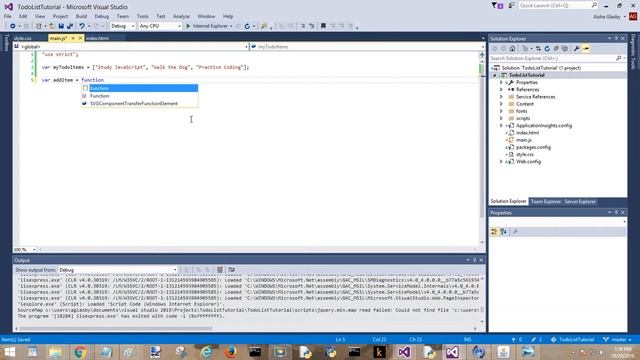Select index.html in Solution Explorer

coord(527,133)
